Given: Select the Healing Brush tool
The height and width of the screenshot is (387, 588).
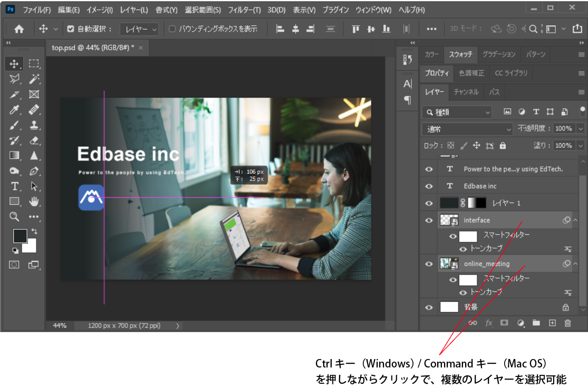Looking at the screenshot, I should pyautogui.click(x=34, y=110).
